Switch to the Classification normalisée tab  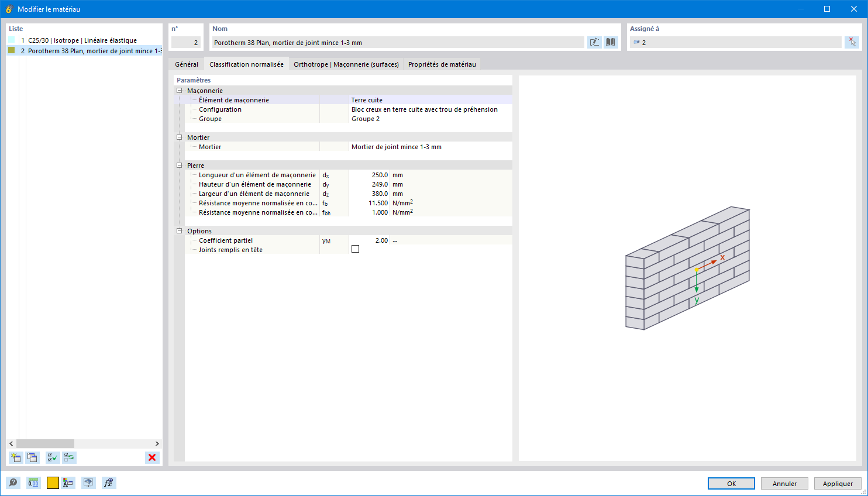coord(246,64)
